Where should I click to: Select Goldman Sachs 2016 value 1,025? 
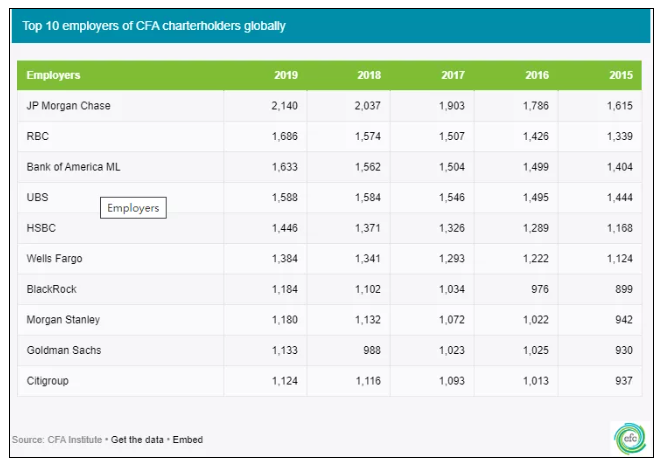[x=536, y=350]
